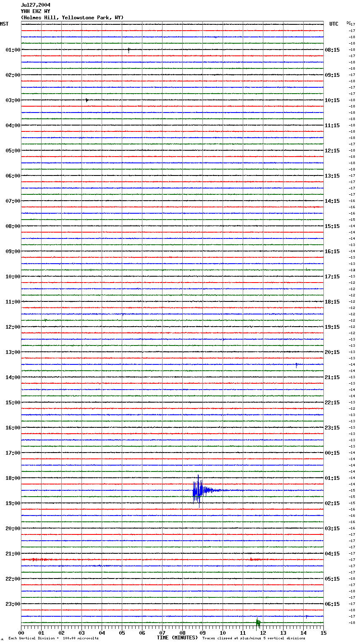Select the 03:00 MST row label
Image resolution: width=357 pixels, height=644 pixels.
coord(13,100)
